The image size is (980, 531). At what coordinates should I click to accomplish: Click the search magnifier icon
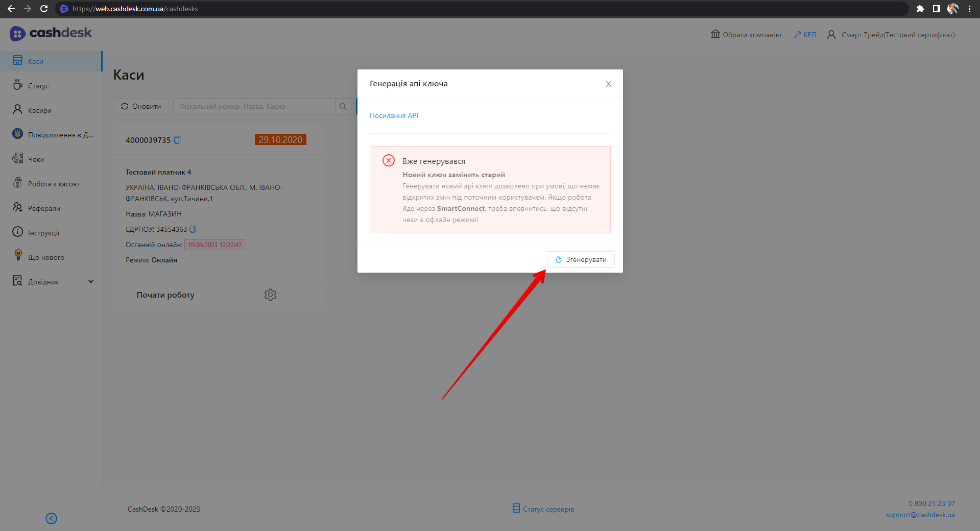(343, 106)
